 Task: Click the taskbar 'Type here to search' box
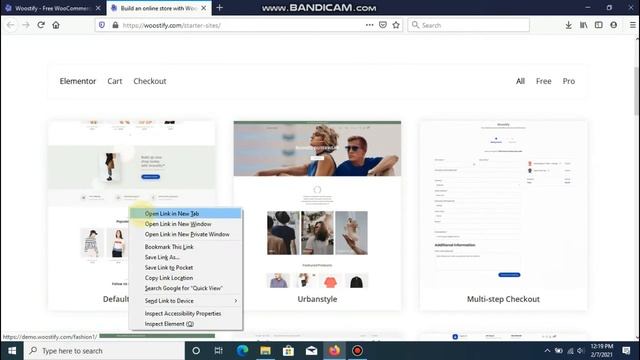104,351
